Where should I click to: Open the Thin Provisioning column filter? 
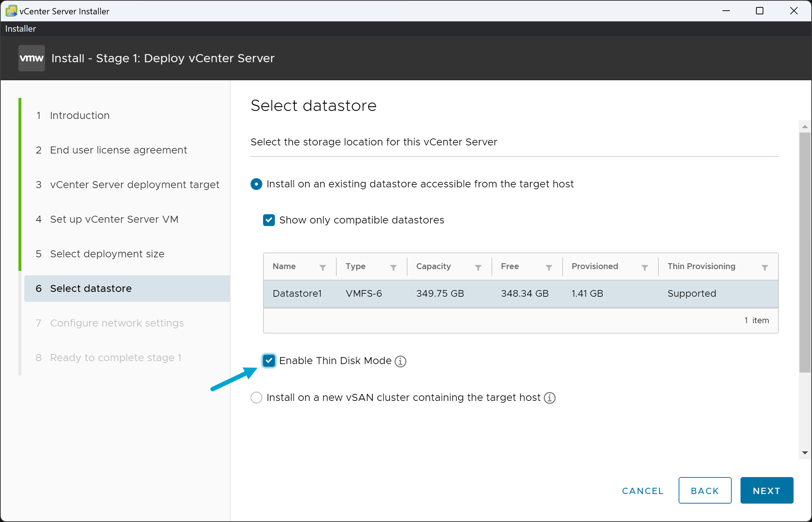(765, 267)
